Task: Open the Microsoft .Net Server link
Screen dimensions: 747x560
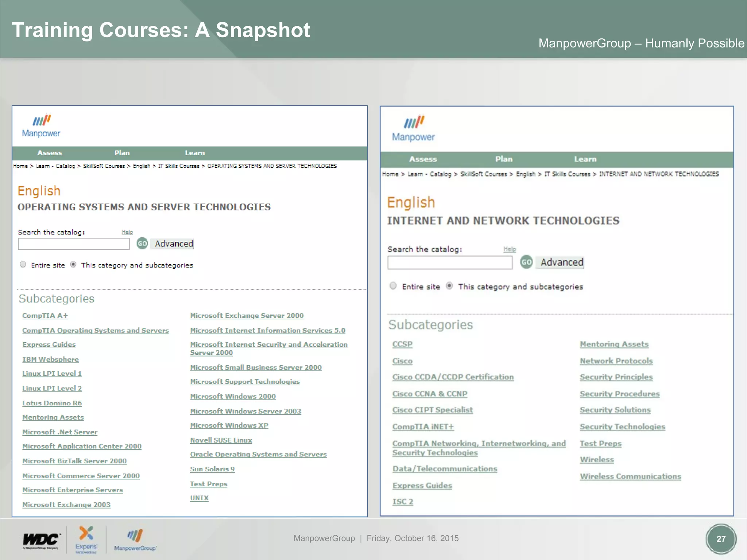Action: coord(60,432)
